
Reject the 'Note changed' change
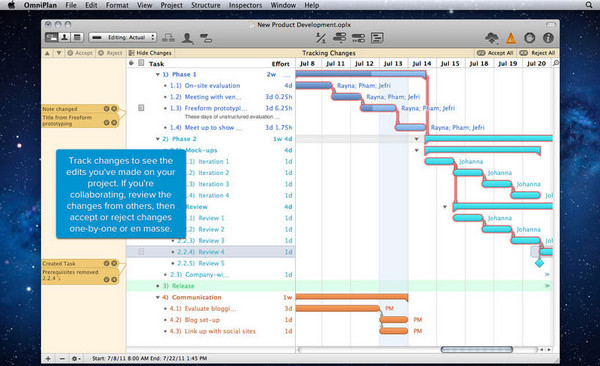pyautogui.click(x=114, y=109)
